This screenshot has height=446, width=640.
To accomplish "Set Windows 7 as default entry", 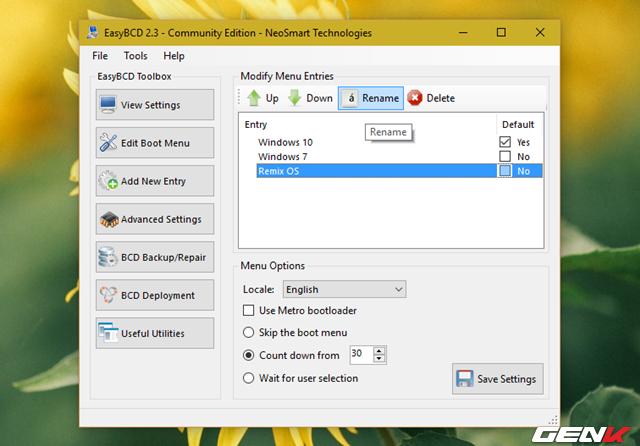I will 505,157.
